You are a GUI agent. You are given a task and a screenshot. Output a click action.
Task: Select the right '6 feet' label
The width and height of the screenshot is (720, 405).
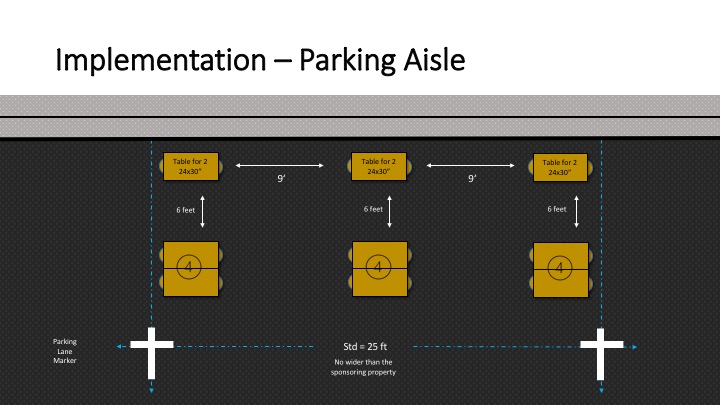coord(557,209)
